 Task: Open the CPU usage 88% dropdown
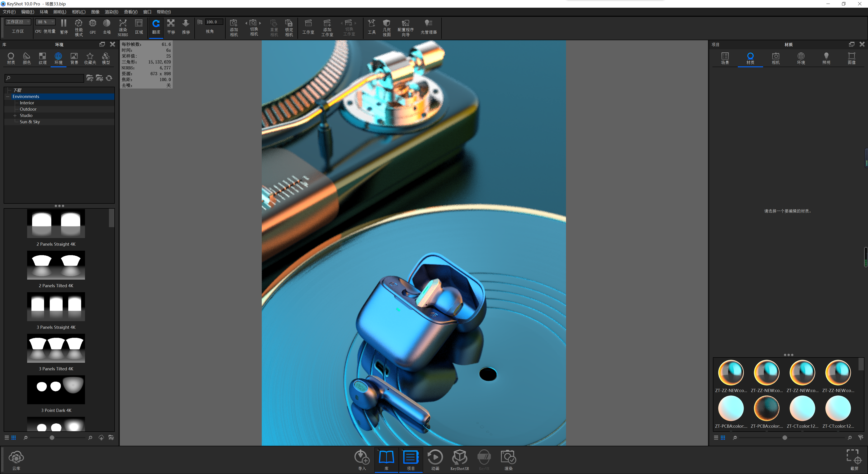coord(45,22)
